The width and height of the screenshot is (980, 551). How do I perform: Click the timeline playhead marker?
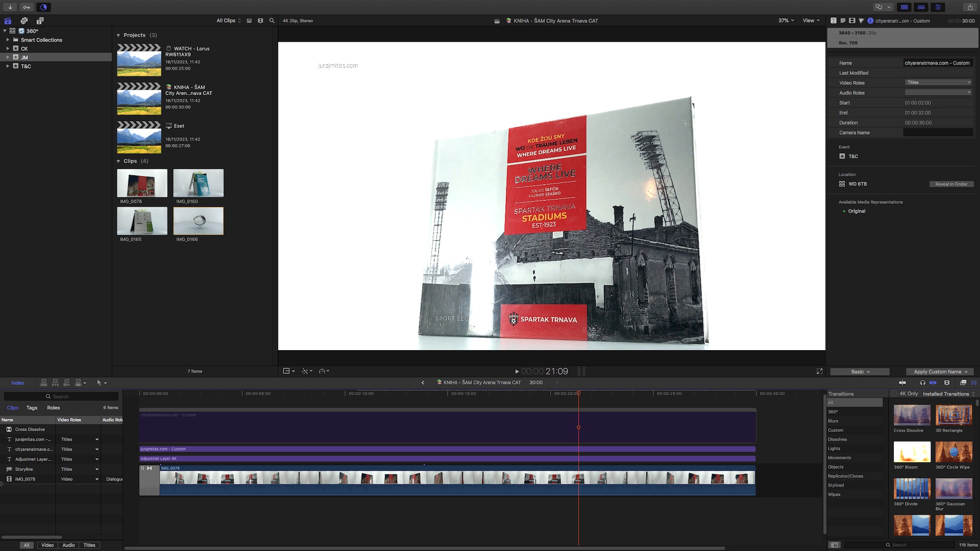pos(579,393)
